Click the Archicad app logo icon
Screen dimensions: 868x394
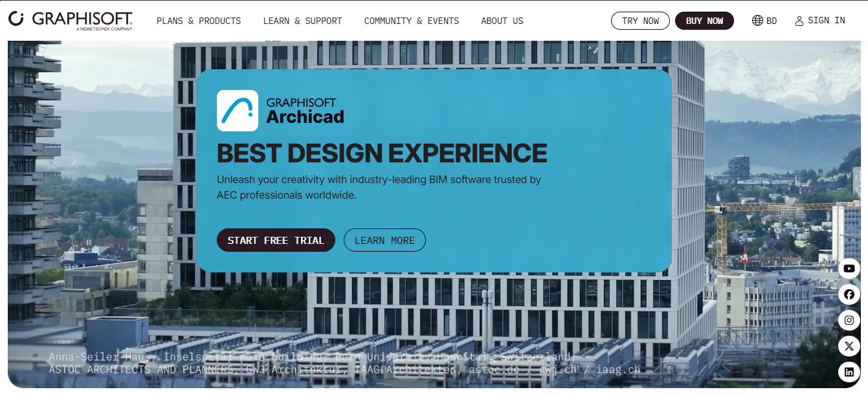click(238, 111)
